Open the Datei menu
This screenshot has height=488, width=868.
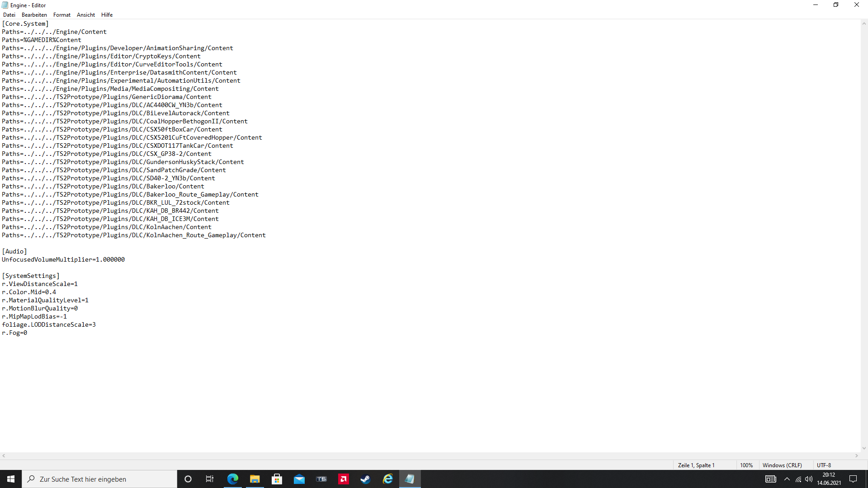(x=9, y=15)
